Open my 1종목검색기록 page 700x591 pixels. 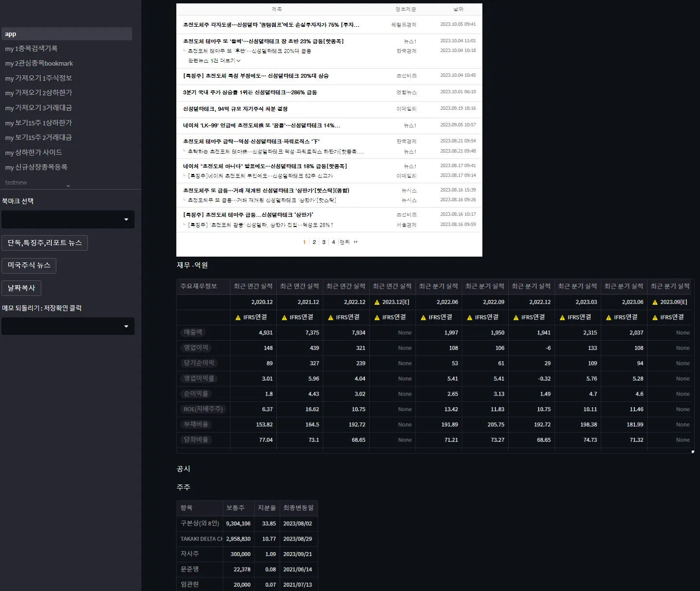tap(31, 49)
